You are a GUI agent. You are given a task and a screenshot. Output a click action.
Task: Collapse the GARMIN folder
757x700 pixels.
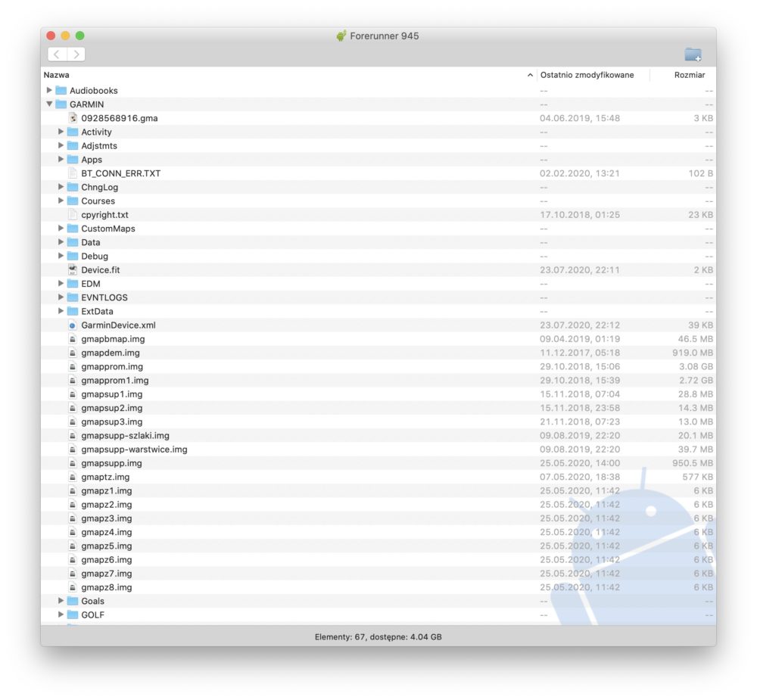point(48,104)
